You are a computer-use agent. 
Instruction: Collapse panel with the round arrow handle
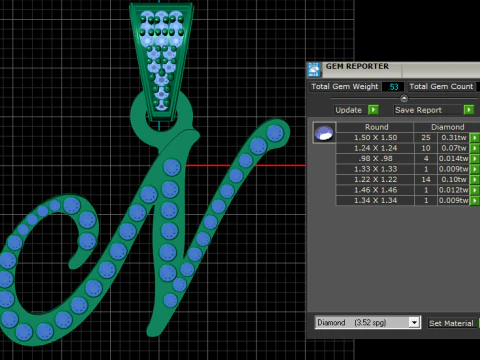point(404,98)
